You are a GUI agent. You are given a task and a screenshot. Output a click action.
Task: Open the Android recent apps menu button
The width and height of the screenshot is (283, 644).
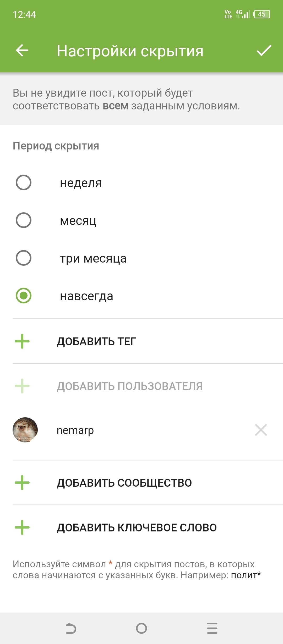coord(212,628)
